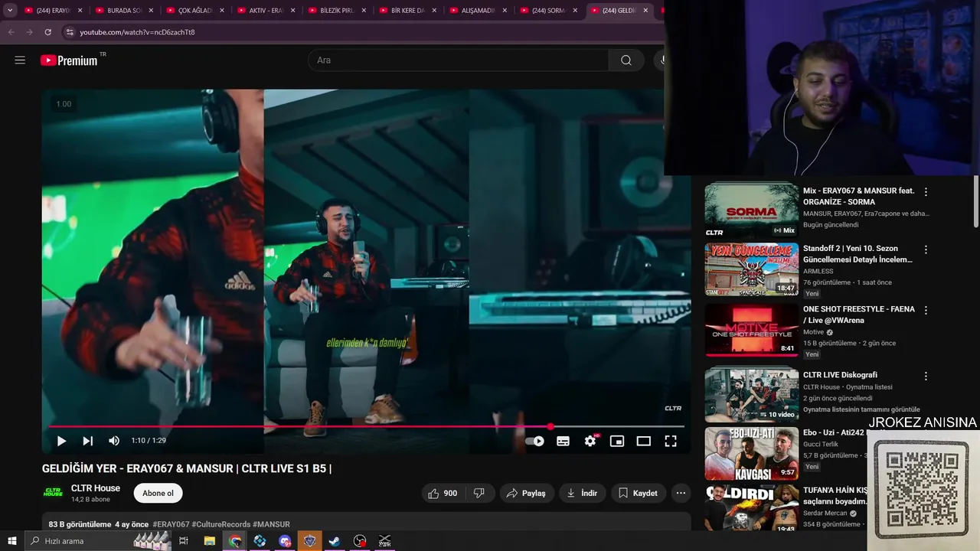The width and height of the screenshot is (980, 551).
Task: Click the search magnifier button
Action: click(626, 60)
